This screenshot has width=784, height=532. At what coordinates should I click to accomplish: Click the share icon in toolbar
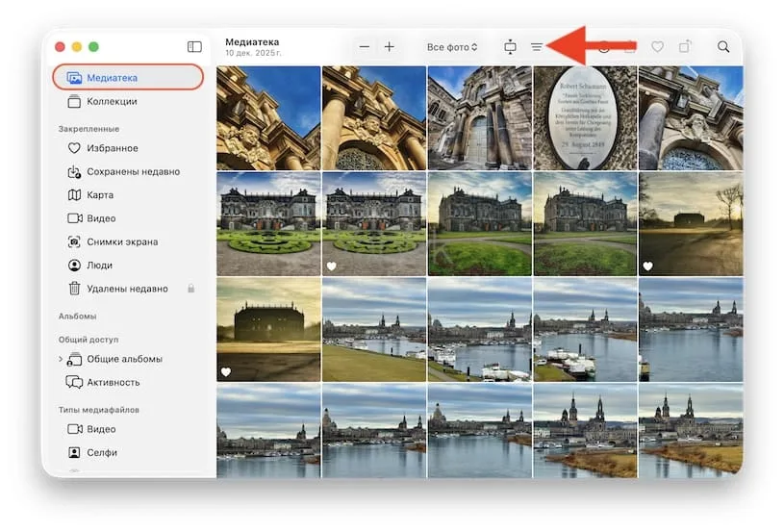(x=685, y=46)
